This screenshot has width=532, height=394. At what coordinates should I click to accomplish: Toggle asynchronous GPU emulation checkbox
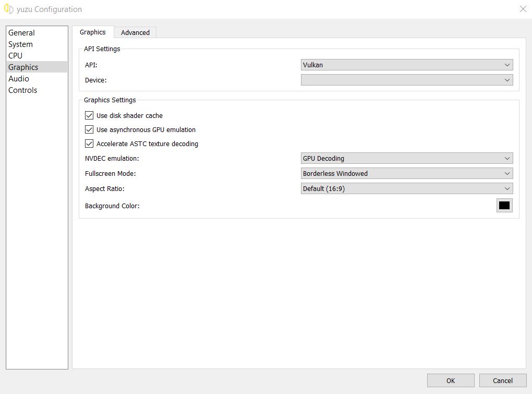[x=89, y=129]
